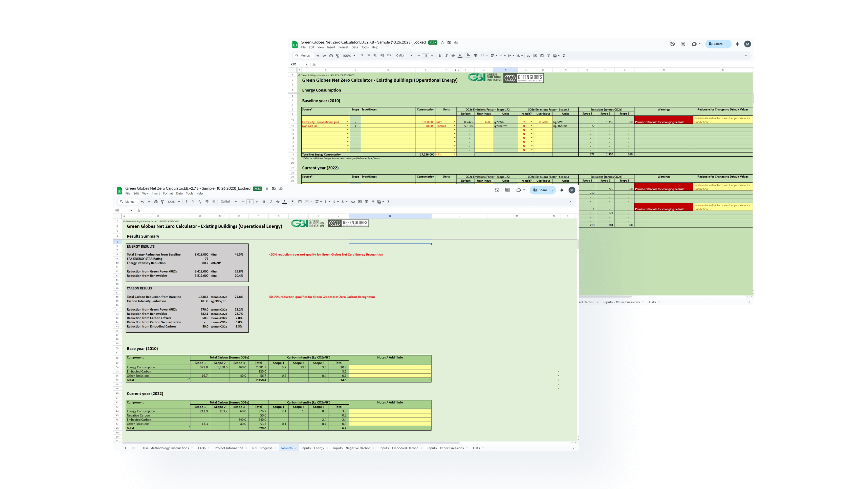Pick a text color from the A swatch
Viewport: 868px width, 489px height.
(x=285, y=202)
